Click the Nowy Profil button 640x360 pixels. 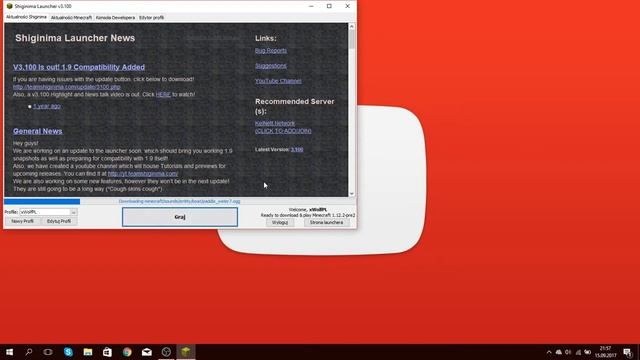coord(22,221)
